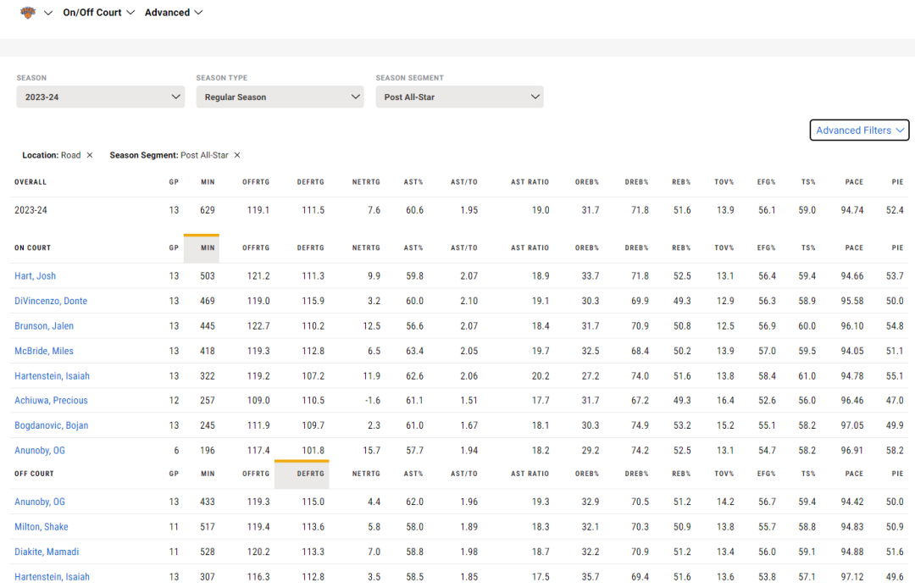Open Isaiah Hartenstein's Off Court player link
This screenshot has width=915, height=588.
click(x=52, y=577)
